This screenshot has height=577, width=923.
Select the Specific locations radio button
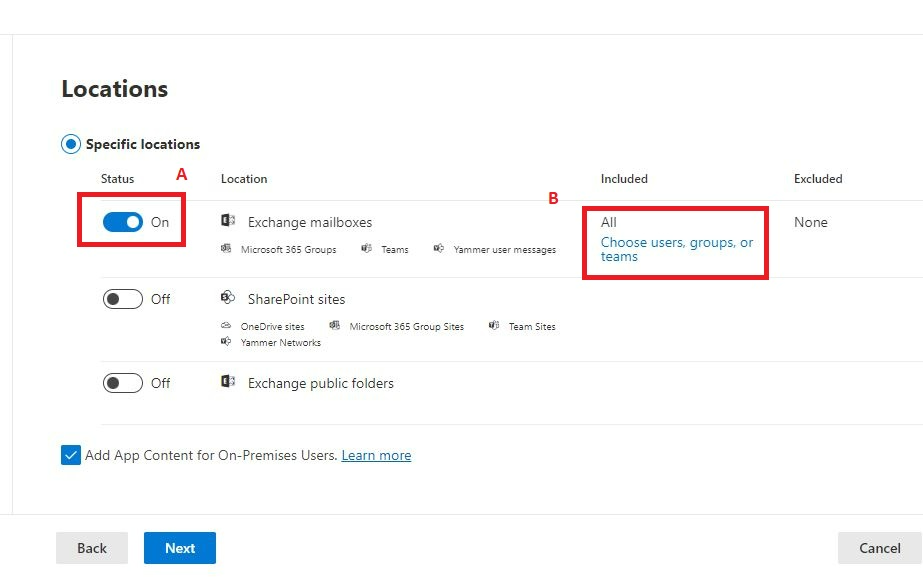click(x=71, y=144)
